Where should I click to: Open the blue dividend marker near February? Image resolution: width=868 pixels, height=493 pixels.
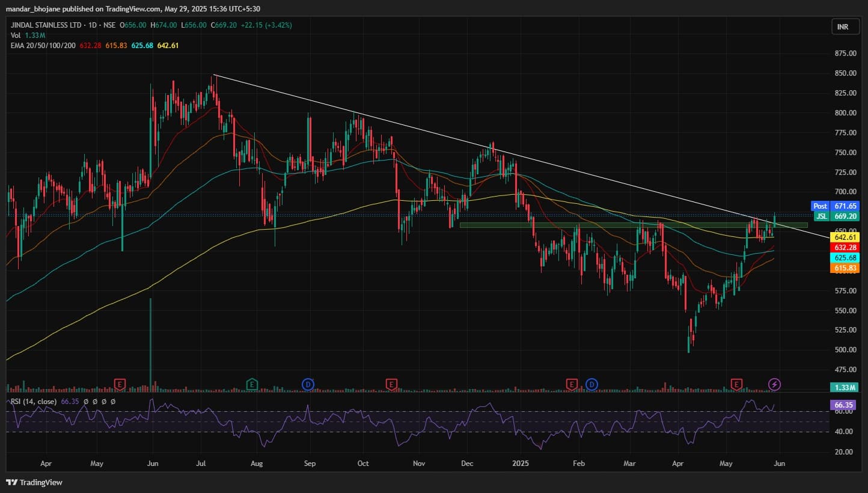pyautogui.click(x=591, y=384)
